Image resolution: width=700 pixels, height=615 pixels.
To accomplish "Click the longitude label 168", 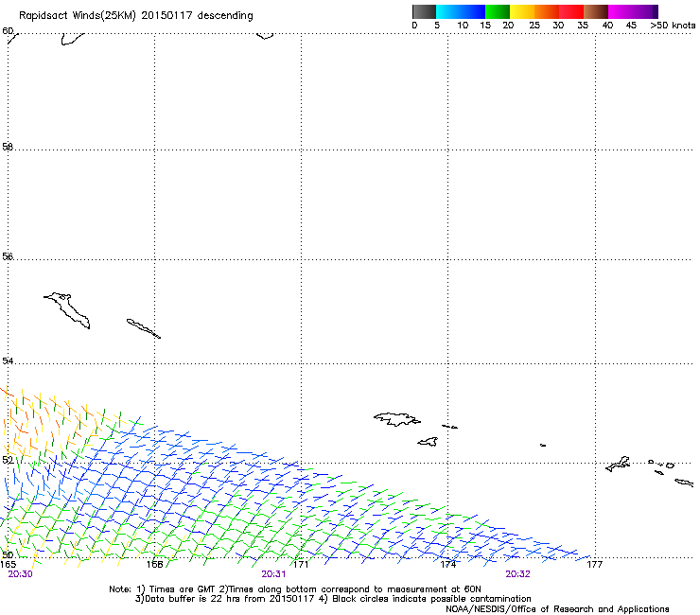I will coord(154,565).
